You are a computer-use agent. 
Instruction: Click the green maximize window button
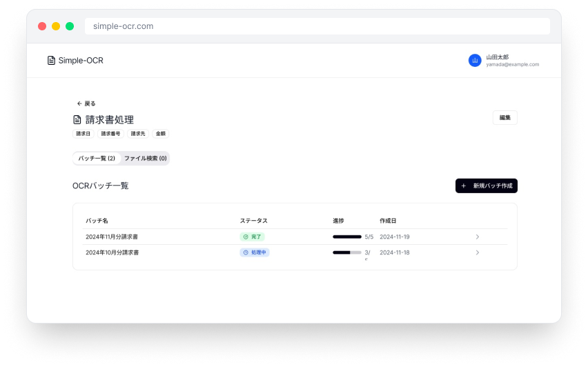point(70,26)
